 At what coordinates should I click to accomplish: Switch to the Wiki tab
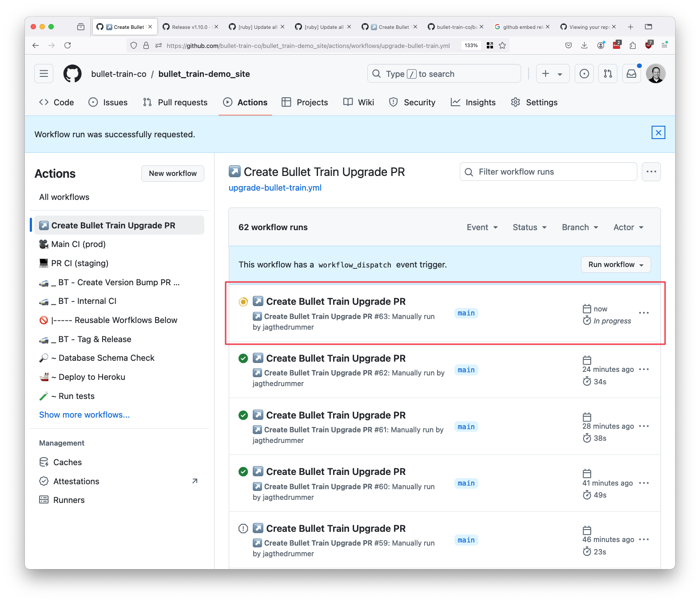359,103
